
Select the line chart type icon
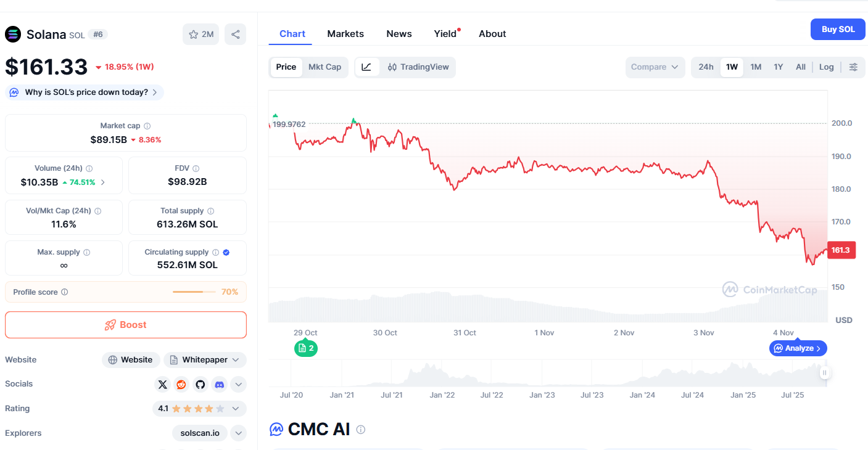coord(366,67)
